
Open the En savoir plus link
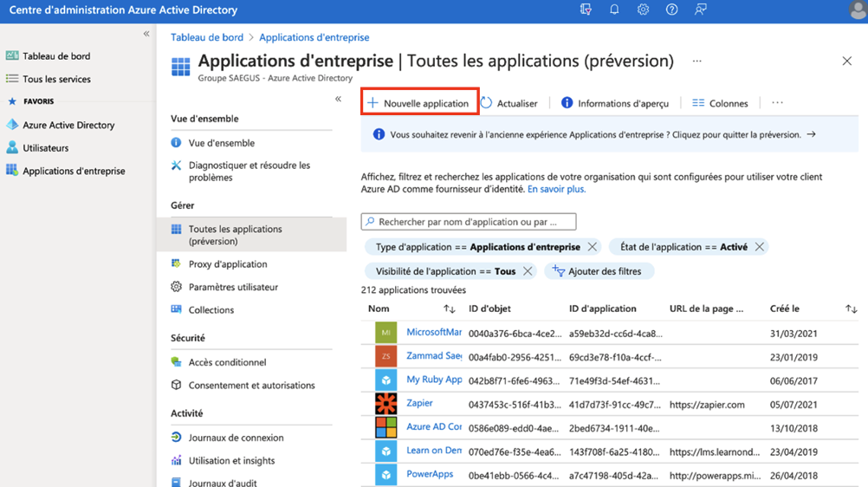point(556,189)
